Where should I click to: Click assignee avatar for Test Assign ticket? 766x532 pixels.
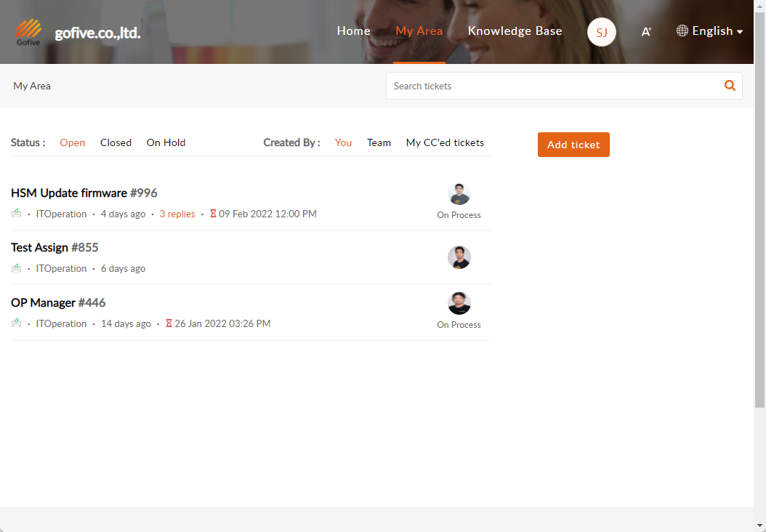click(x=459, y=257)
